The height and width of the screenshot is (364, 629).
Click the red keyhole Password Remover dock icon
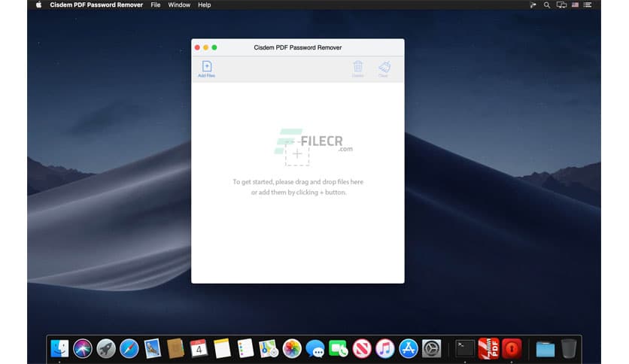512,348
